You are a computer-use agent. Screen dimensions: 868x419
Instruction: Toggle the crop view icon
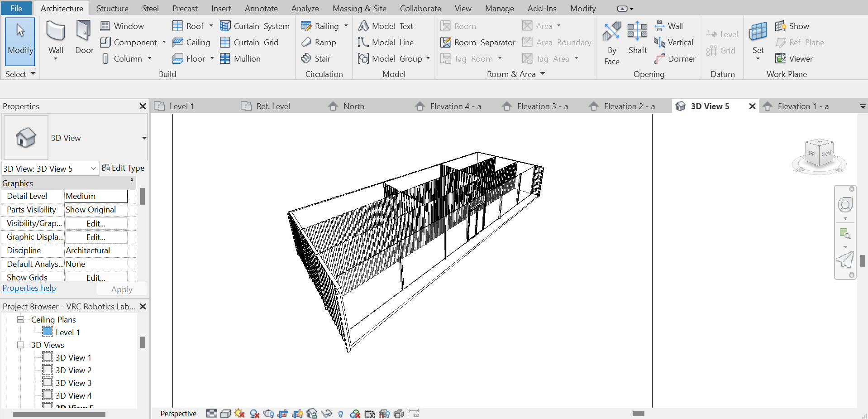[283, 414]
